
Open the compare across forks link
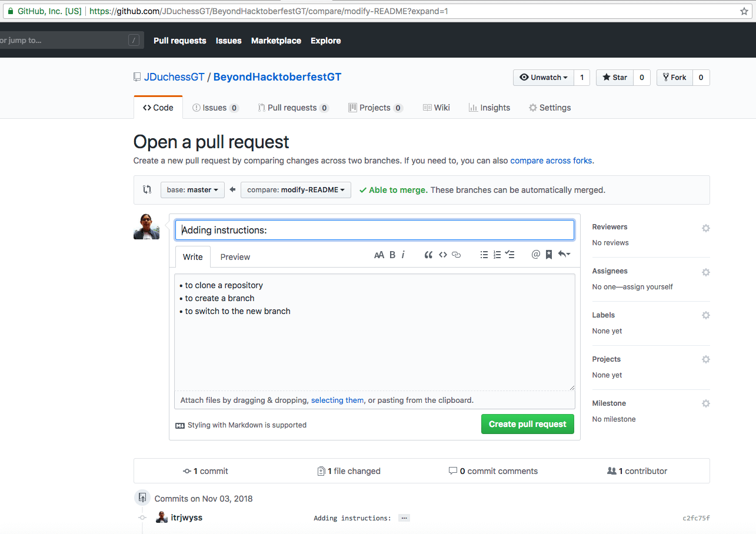pyautogui.click(x=551, y=161)
